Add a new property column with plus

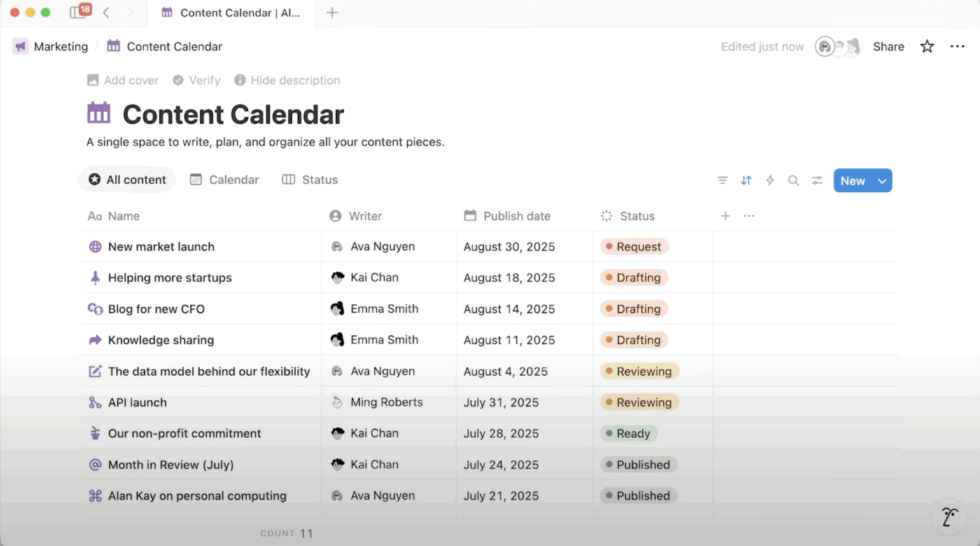[x=725, y=216]
